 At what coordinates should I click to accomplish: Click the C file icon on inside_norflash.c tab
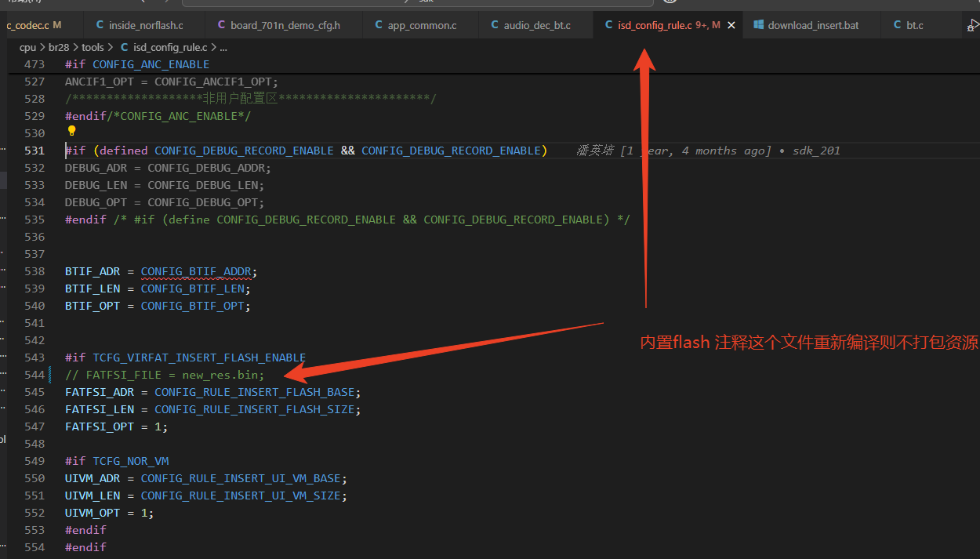pos(100,25)
